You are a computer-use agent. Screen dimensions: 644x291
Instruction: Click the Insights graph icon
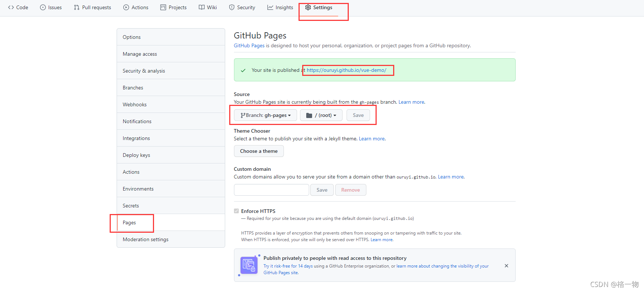(270, 7)
